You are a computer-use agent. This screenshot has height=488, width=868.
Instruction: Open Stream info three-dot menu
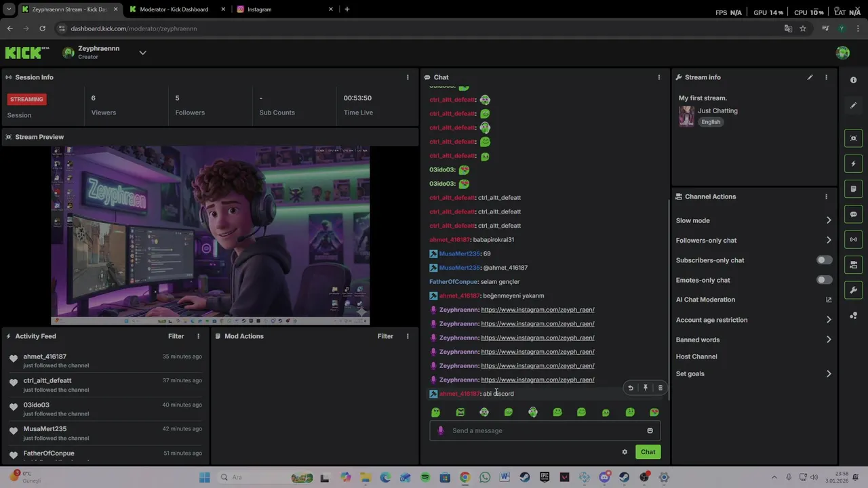(826, 77)
